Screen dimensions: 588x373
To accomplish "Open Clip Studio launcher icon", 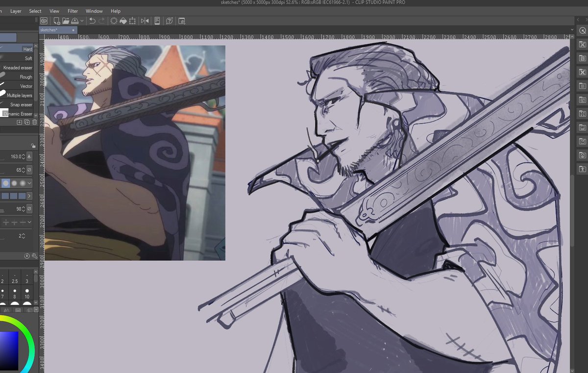I will pos(44,21).
